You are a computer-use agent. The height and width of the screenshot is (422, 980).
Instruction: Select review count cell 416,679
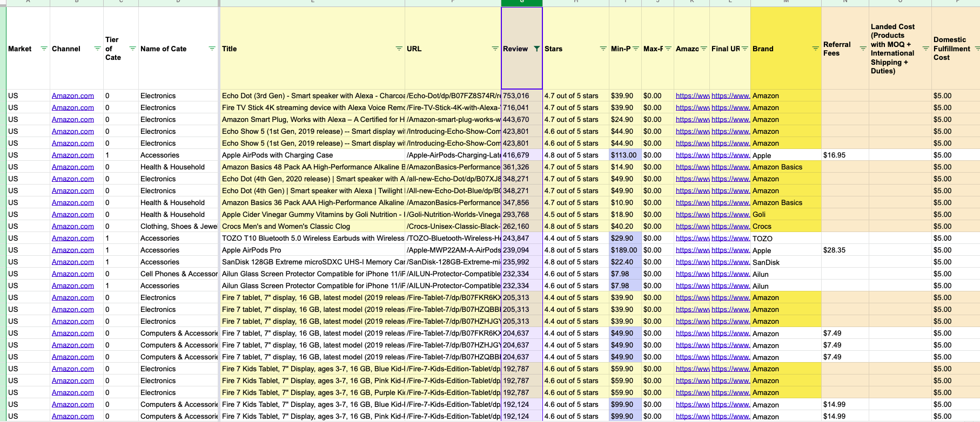pos(522,155)
